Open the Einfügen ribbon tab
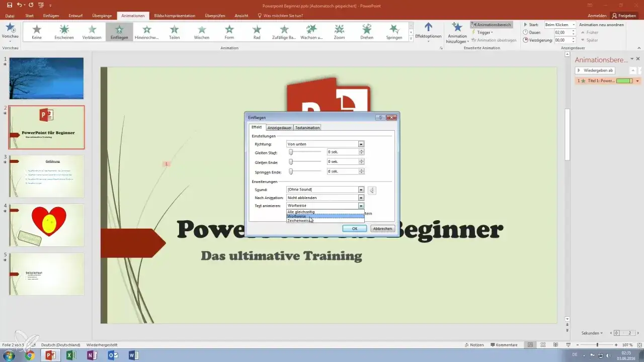 [51, 16]
